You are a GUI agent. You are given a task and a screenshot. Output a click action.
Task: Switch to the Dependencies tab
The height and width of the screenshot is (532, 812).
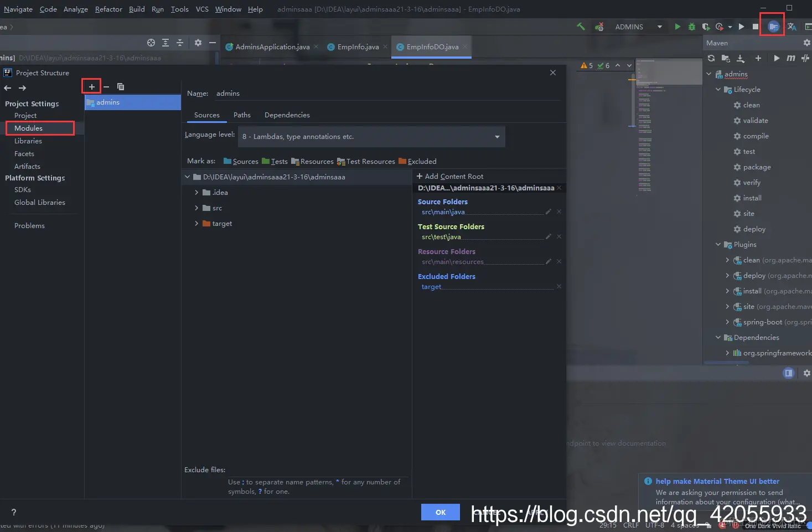coord(287,115)
